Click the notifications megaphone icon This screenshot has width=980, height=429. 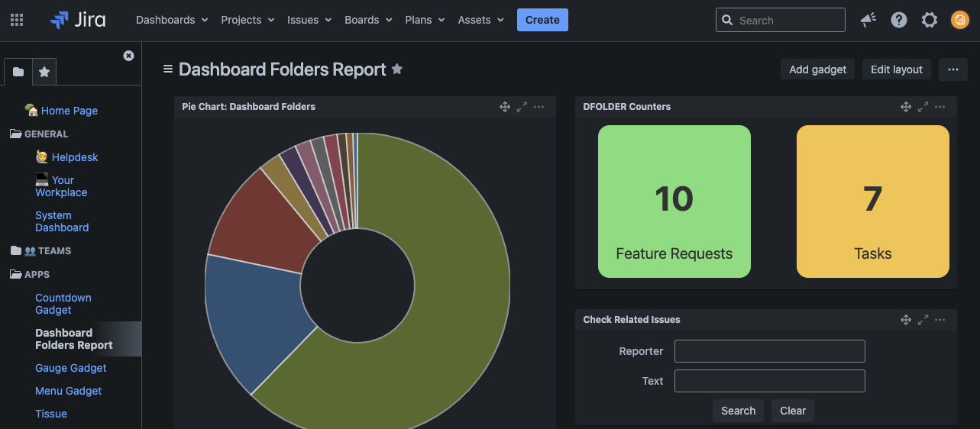pos(868,21)
